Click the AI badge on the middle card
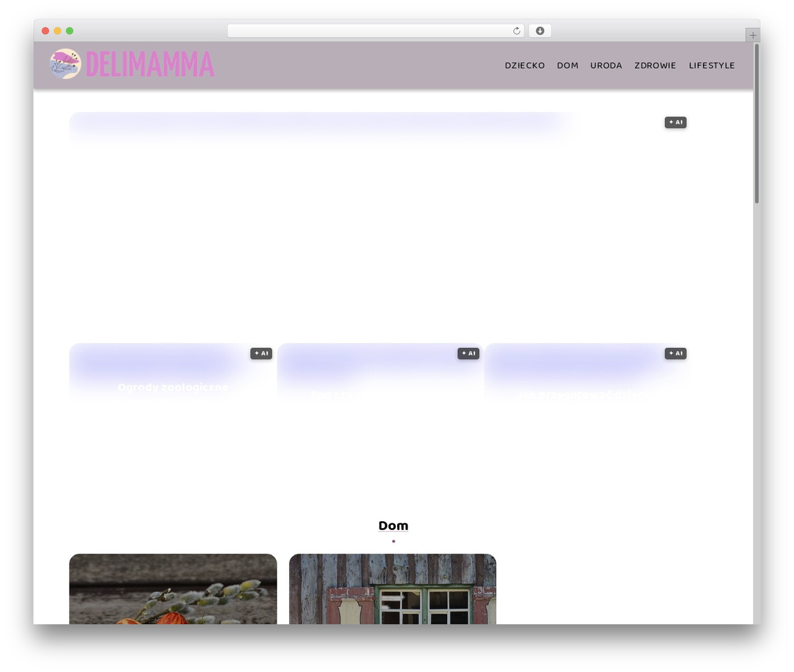Viewport: 794px width, 672px height. (468, 353)
